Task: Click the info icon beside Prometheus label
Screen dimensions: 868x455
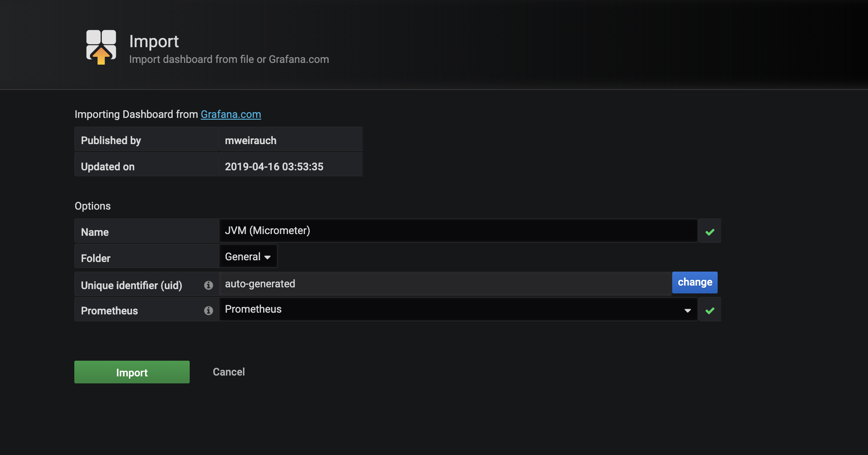Action: (x=208, y=310)
